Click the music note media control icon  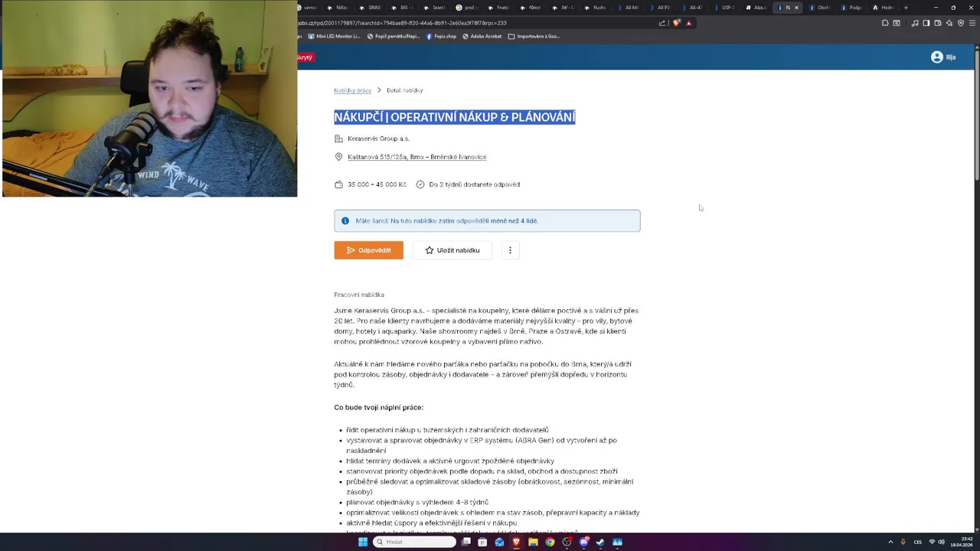[915, 23]
